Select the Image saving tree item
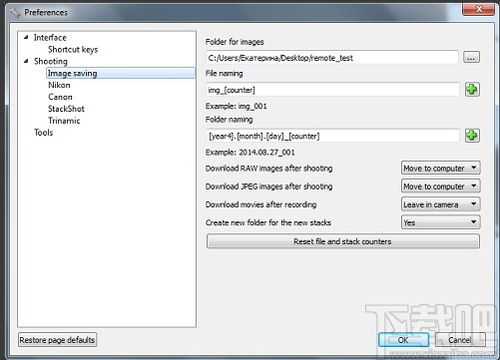Viewport: 500px width, 360px height. click(x=121, y=73)
